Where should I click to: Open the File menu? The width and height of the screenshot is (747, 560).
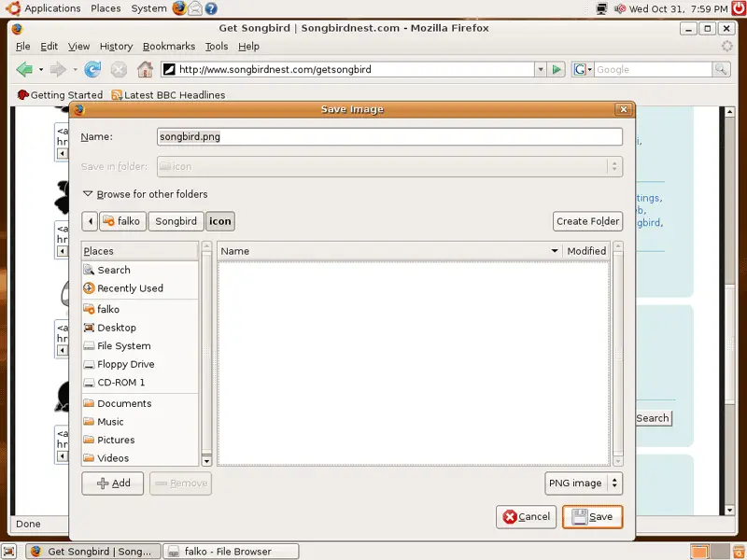(x=22, y=46)
